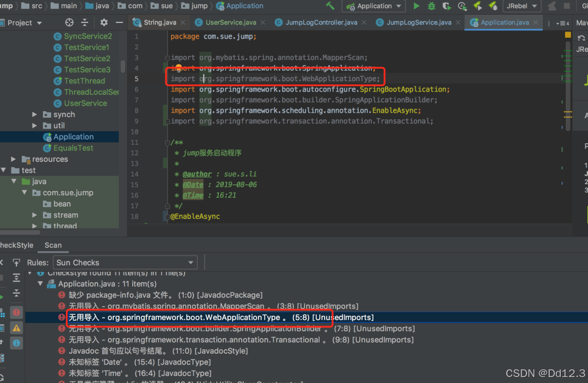
Task: Toggle display of info results (blue icon)
Action: (16, 343)
